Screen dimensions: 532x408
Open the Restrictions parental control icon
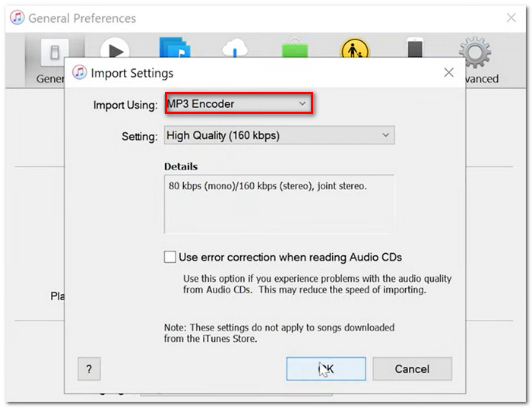[355, 47]
